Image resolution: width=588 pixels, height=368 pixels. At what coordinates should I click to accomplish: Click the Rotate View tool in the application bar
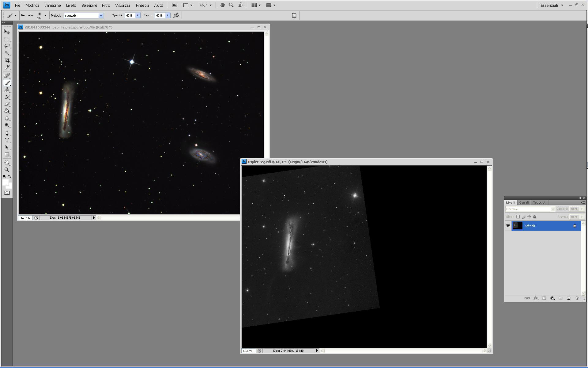240,5
